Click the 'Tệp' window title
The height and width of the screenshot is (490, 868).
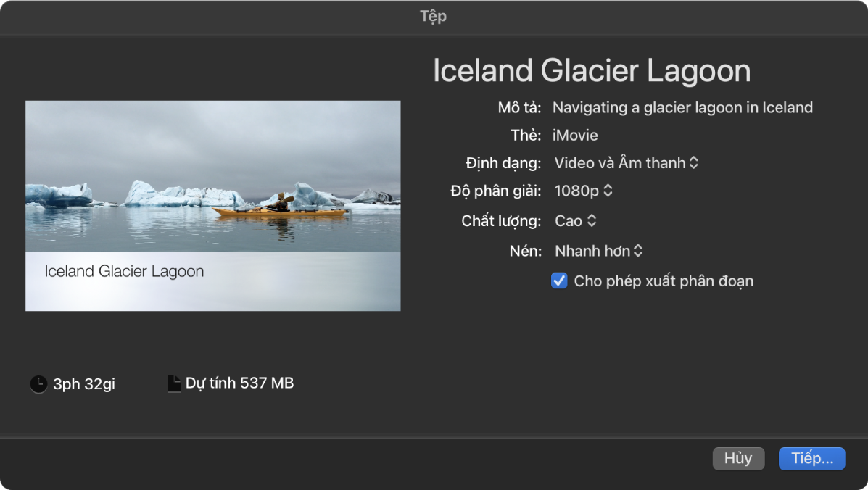(434, 16)
